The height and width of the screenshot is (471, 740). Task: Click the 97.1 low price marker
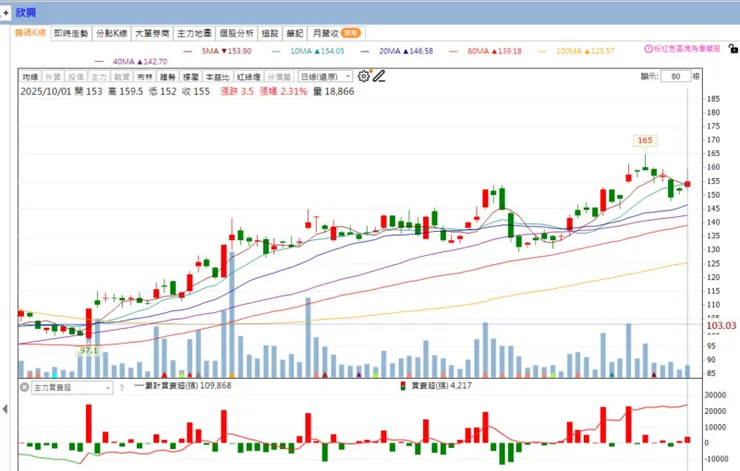coord(89,351)
